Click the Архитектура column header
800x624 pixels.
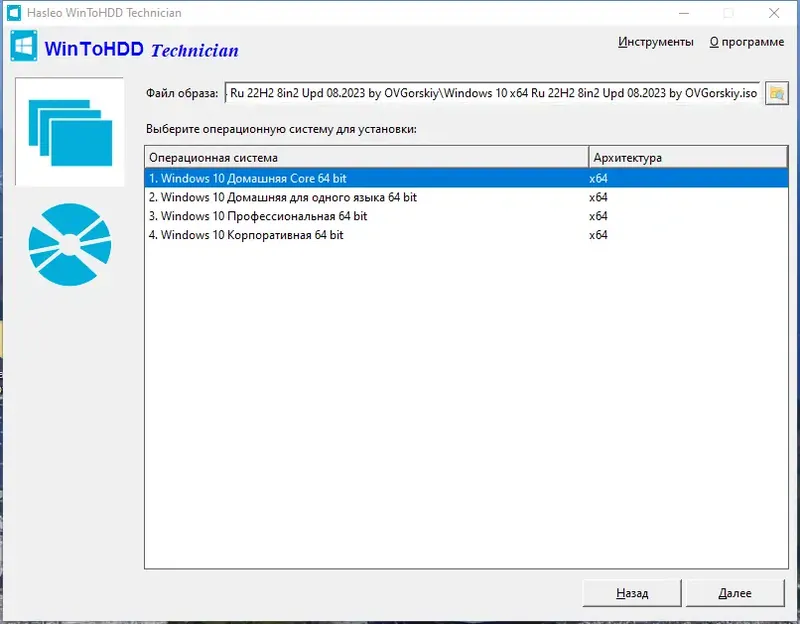[x=688, y=158]
